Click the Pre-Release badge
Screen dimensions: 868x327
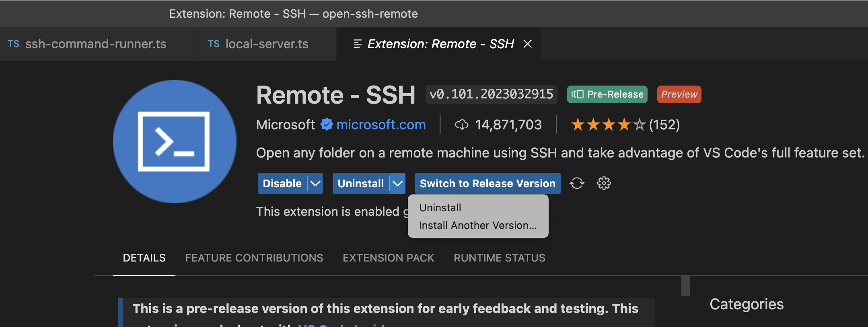[607, 94]
